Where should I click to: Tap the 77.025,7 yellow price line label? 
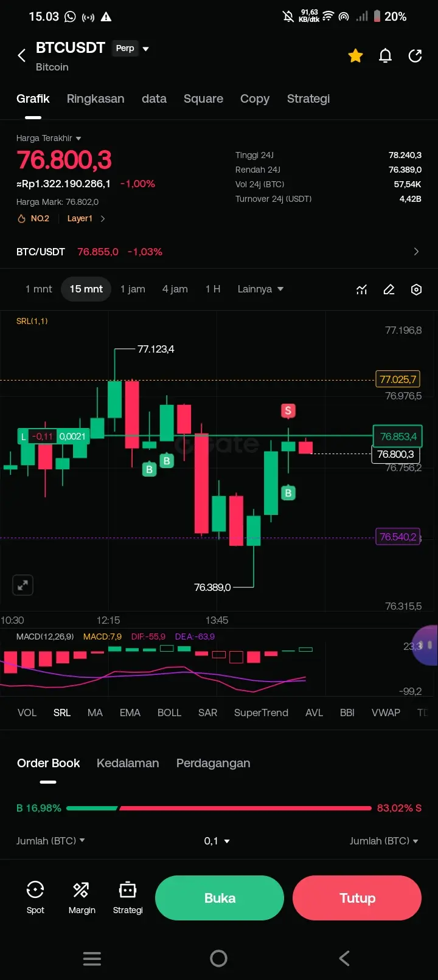pyautogui.click(x=398, y=379)
